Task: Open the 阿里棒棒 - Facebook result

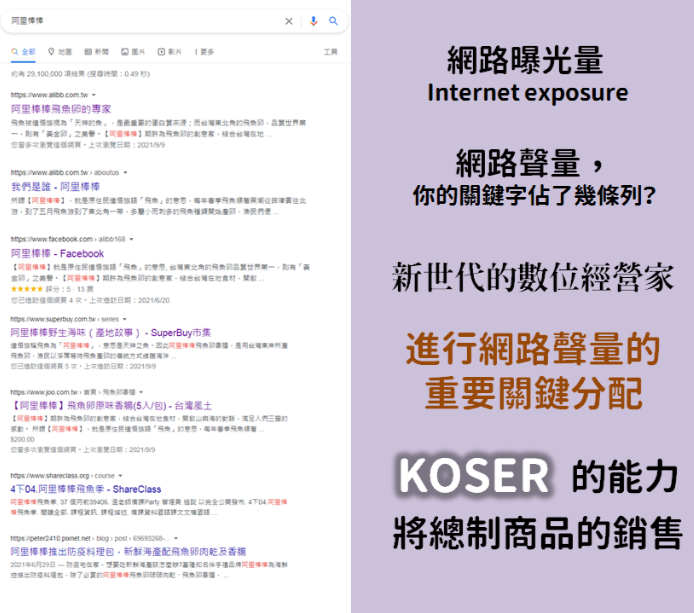Action: pos(58,254)
